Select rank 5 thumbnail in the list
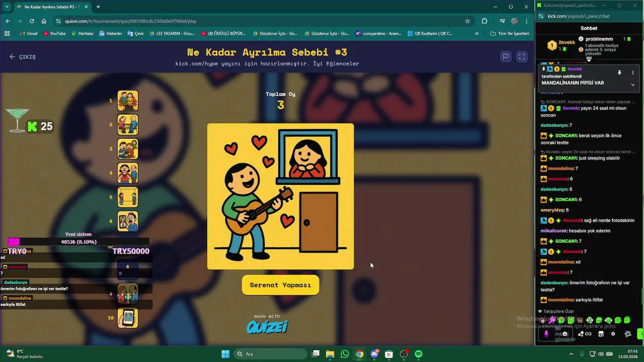Screen dimensions: 644x362 click(x=128, y=197)
